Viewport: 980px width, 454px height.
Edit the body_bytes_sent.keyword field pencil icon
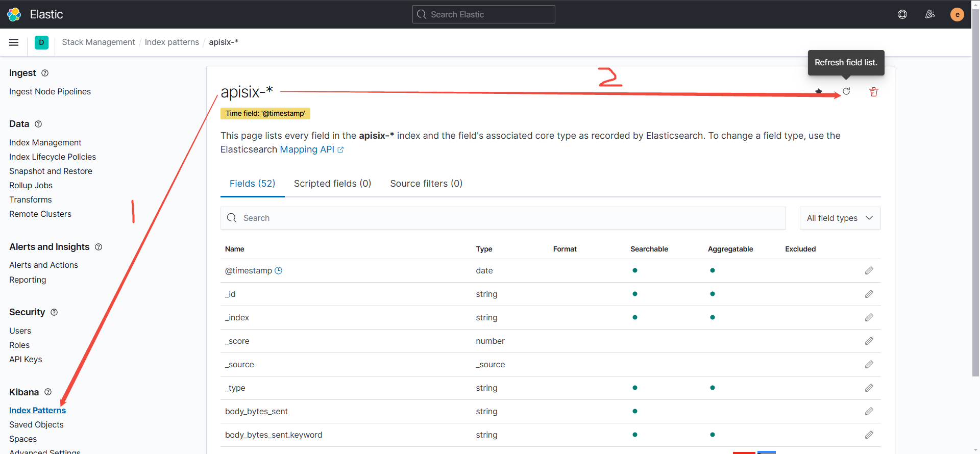point(869,435)
